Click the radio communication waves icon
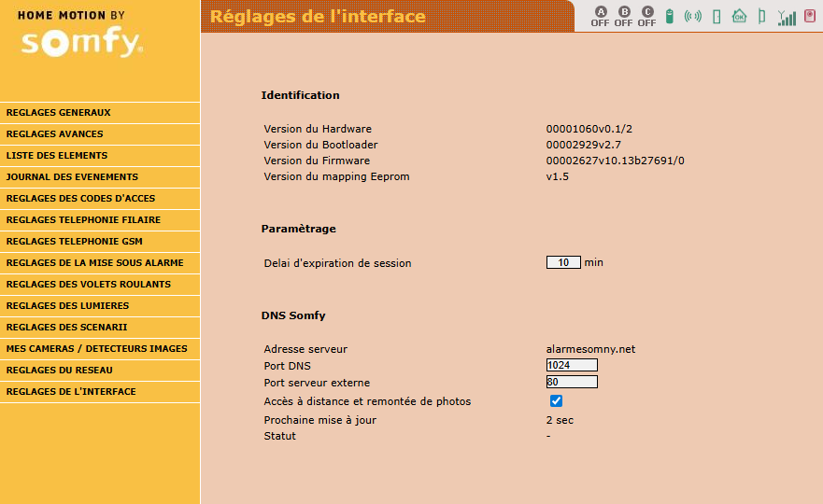Screen dimensions: 823x504 pos(692,16)
